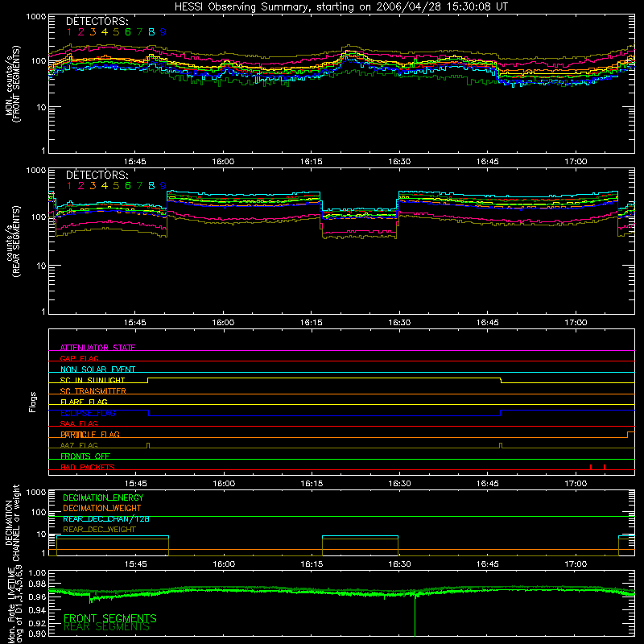The height and width of the screenshot is (644, 644).
Task: Click the 'HESSI Observing Summary' plot title
Action: (341, 6)
